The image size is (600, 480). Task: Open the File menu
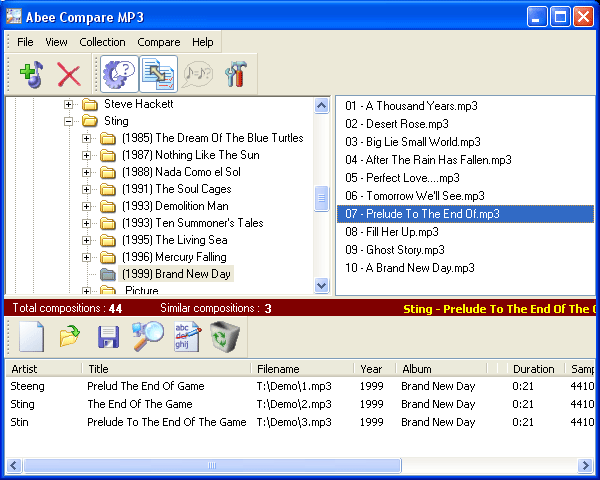(25, 42)
